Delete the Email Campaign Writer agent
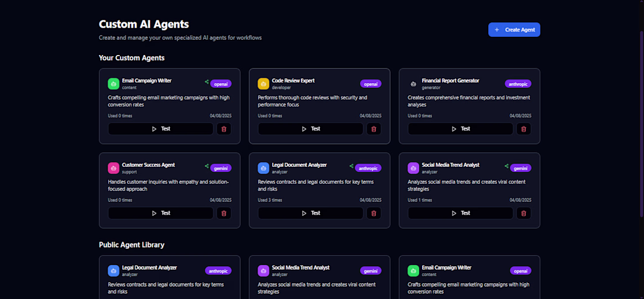 pos(223,129)
